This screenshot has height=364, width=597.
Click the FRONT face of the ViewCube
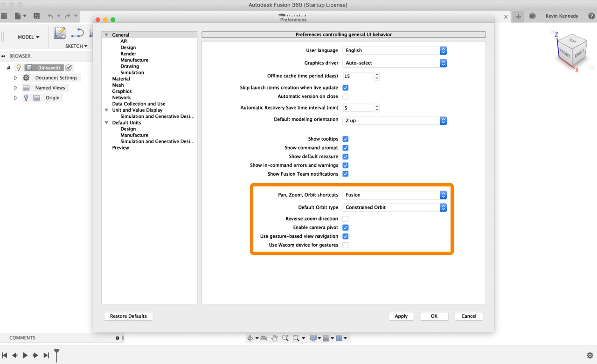pyautogui.click(x=565, y=54)
